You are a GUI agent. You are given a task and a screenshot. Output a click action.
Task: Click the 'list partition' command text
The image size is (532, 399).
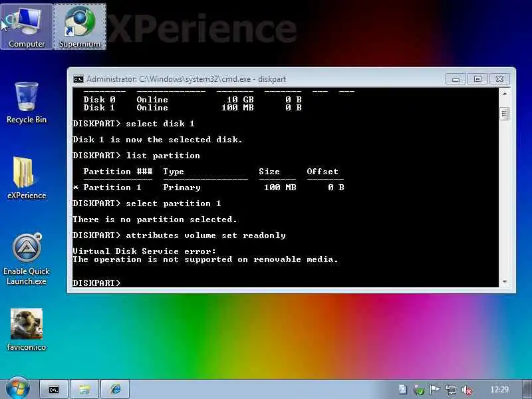coord(163,156)
